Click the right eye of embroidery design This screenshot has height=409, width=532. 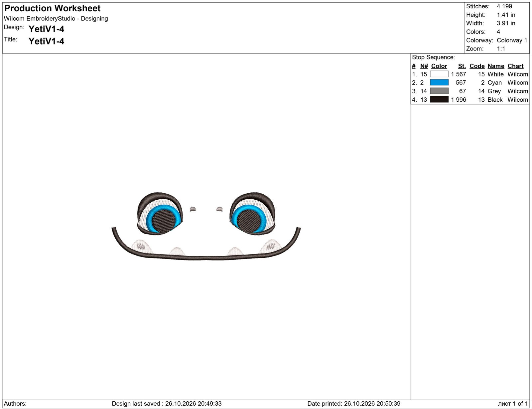[x=253, y=214]
